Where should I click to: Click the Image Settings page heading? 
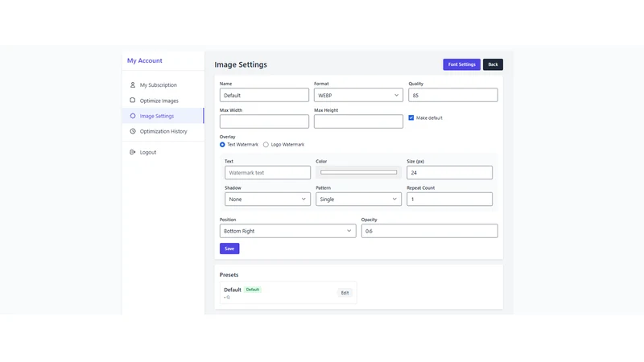coord(241,64)
